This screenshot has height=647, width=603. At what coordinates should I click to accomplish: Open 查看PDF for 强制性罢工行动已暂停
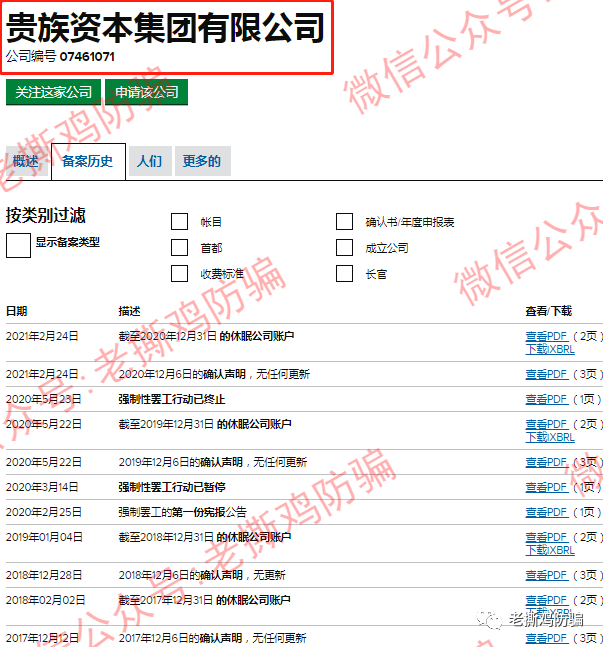pos(547,487)
